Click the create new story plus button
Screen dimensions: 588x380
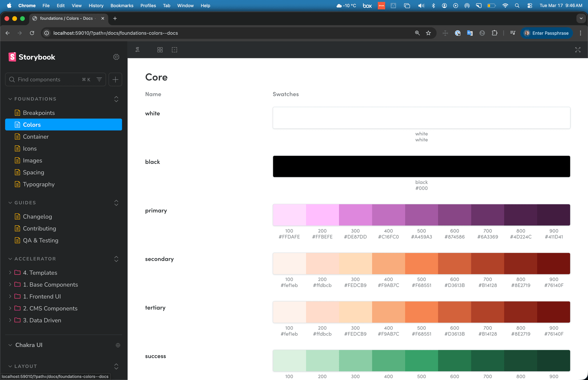[x=115, y=79]
